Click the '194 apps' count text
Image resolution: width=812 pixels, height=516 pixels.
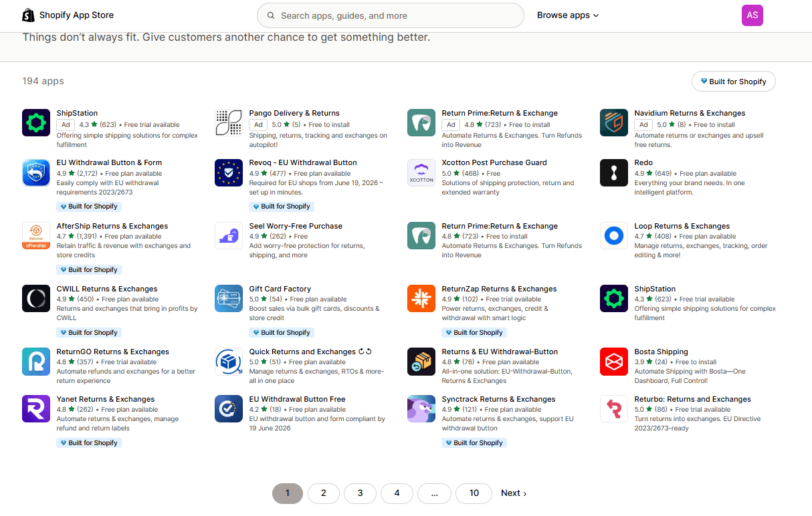(43, 81)
